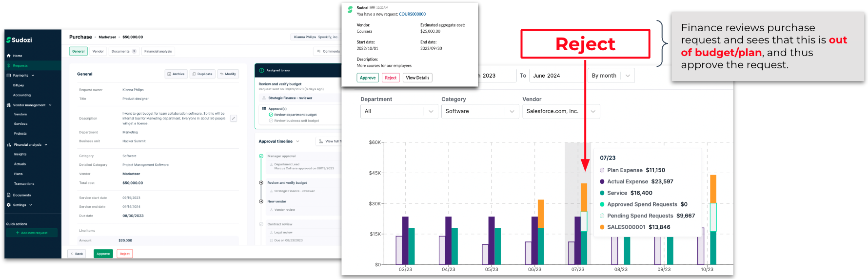868x279 pixels.
Task: Click the June 2024 end date field
Action: point(557,76)
